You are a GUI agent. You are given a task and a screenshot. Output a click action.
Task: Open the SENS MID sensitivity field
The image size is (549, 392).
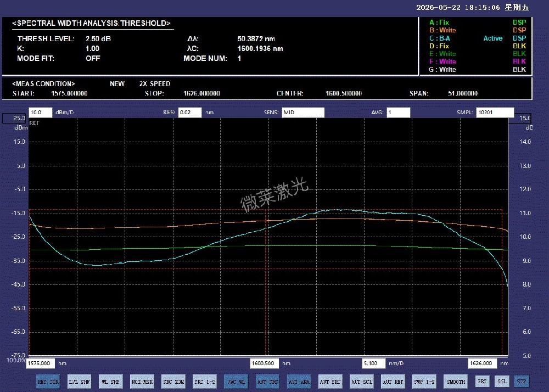click(x=303, y=113)
